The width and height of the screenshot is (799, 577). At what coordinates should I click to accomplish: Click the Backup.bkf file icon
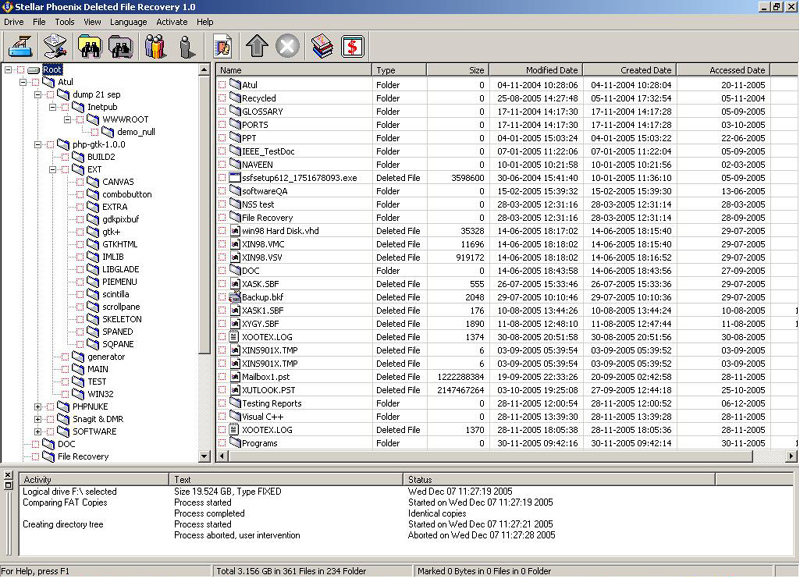[234, 297]
